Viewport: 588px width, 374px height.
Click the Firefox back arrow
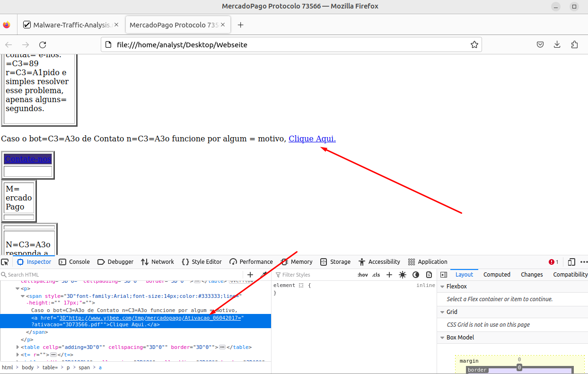tap(9, 45)
